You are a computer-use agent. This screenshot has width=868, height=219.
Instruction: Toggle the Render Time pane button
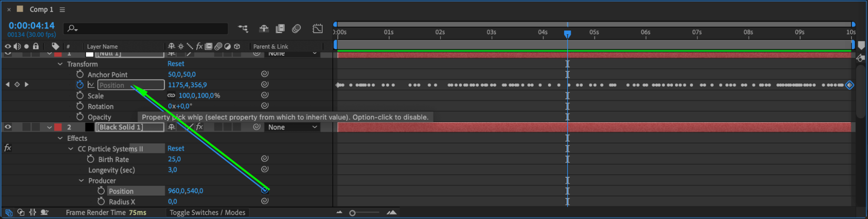pyautogui.click(x=44, y=212)
